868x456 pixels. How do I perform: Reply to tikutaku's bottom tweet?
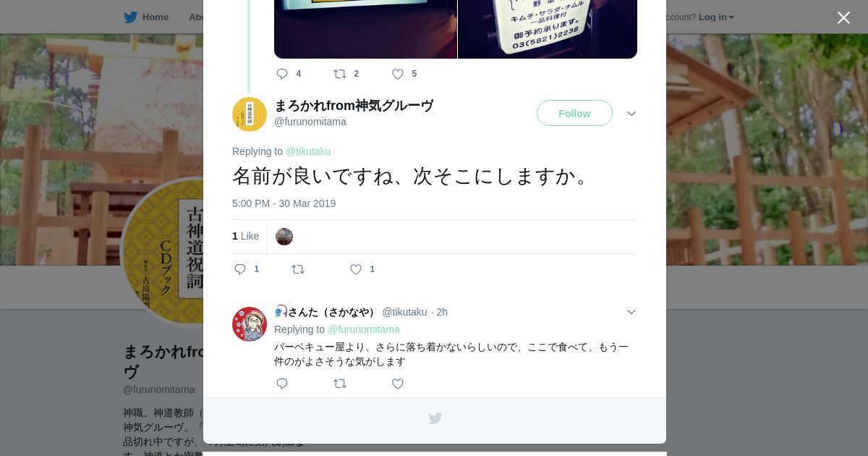(x=282, y=384)
